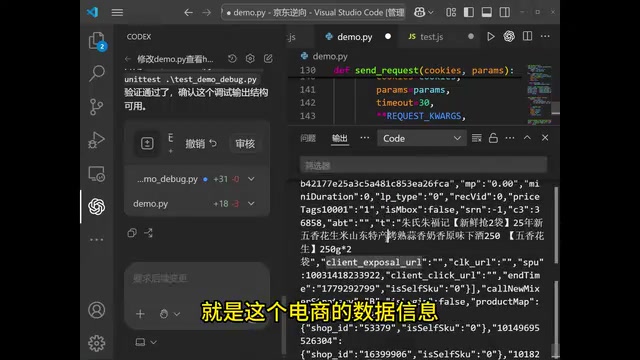The image size is (640, 360).
Task: Start a new Codex chat
Action: 268,59
